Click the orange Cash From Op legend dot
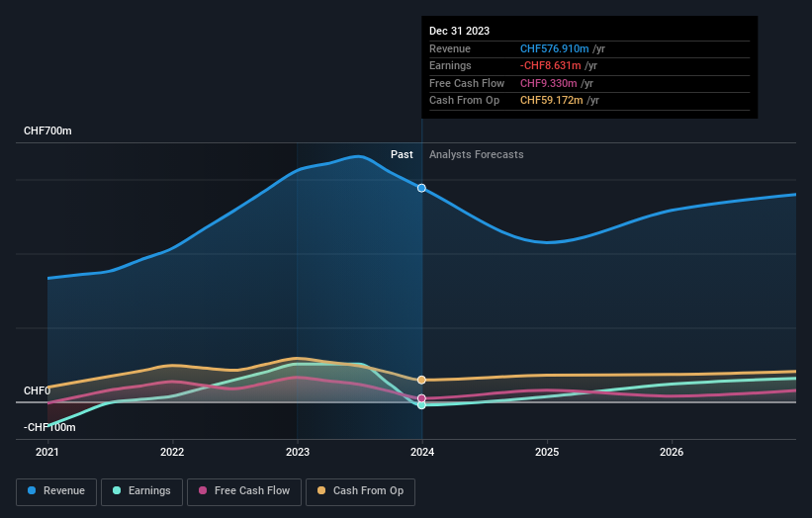Viewport: 812px width, 518px height. pyautogui.click(x=321, y=490)
